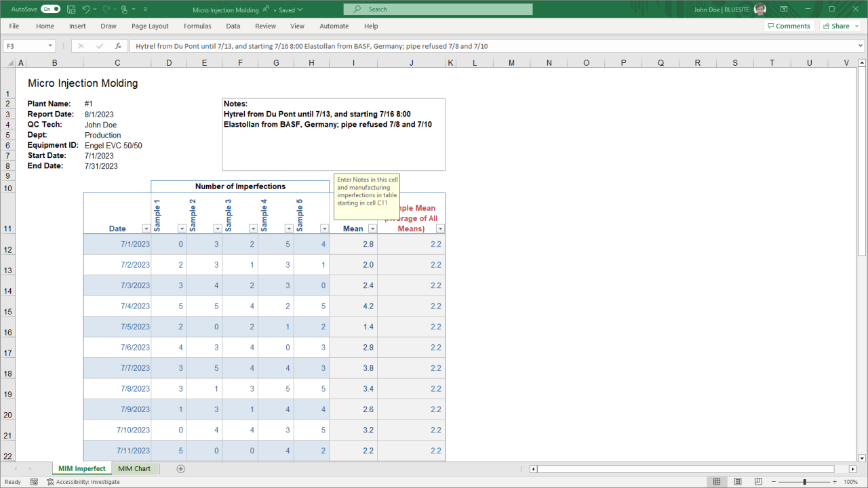This screenshot has width=868, height=488.
Task: Save the workbook using the Save icon
Action: 71,9
